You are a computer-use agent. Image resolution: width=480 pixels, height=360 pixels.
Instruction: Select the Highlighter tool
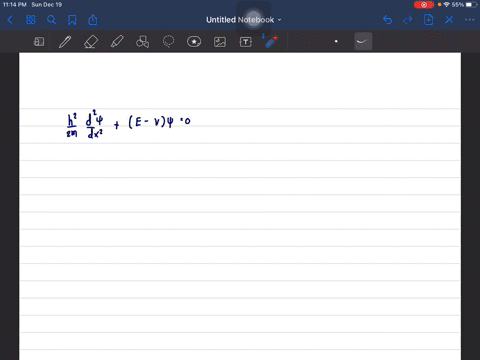[x=117, y=42]
